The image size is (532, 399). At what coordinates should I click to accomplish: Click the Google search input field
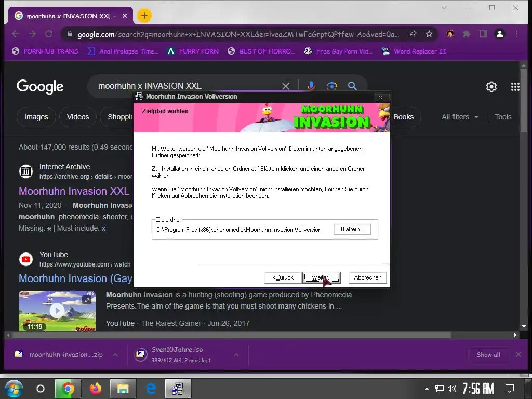point(187,86)
